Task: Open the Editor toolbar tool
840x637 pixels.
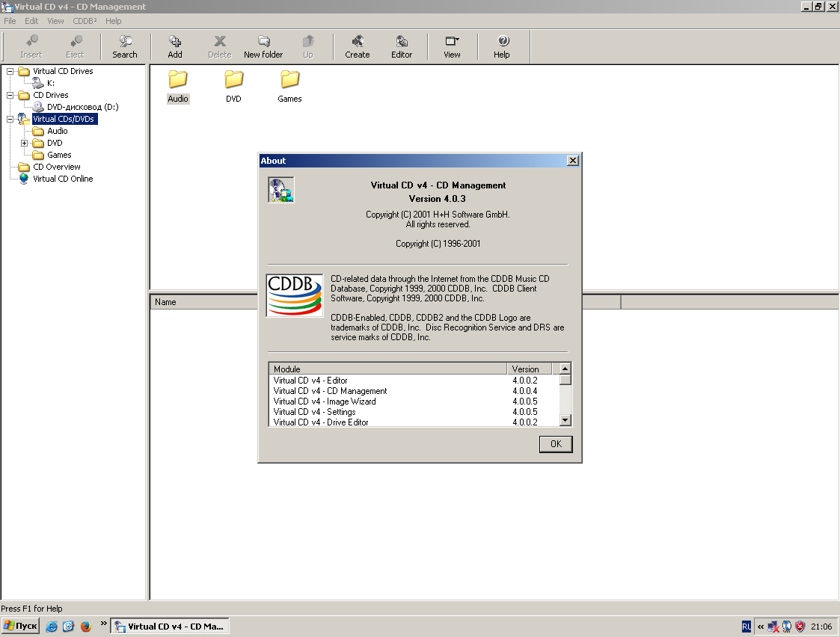Action: (402, 46)
